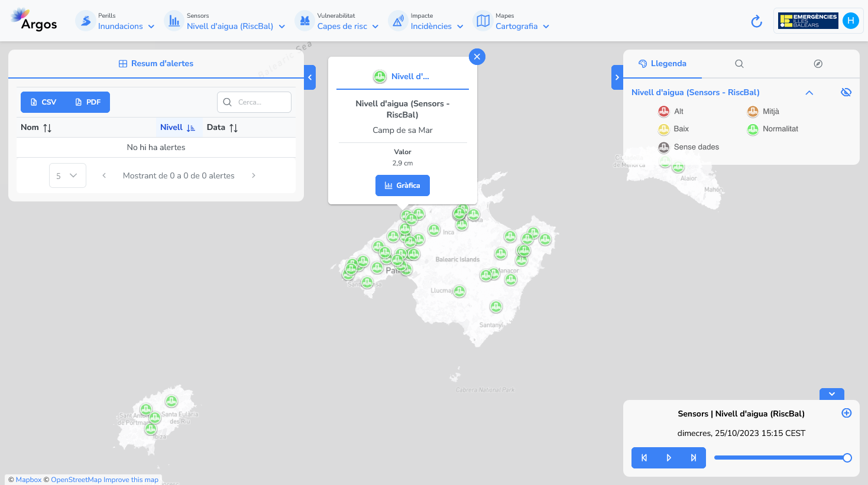
Task: Go to the previous alerts page
Action: click(104, 175)
